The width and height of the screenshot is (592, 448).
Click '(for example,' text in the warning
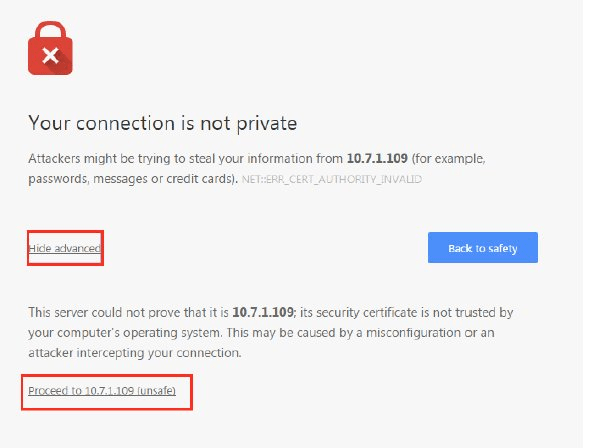[449, 159]
